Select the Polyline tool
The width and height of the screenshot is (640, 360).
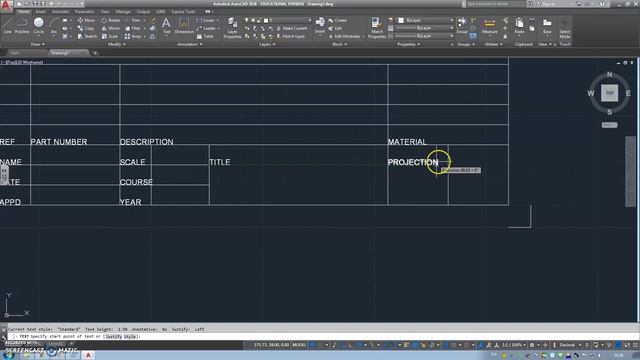(x=22, y=25)
